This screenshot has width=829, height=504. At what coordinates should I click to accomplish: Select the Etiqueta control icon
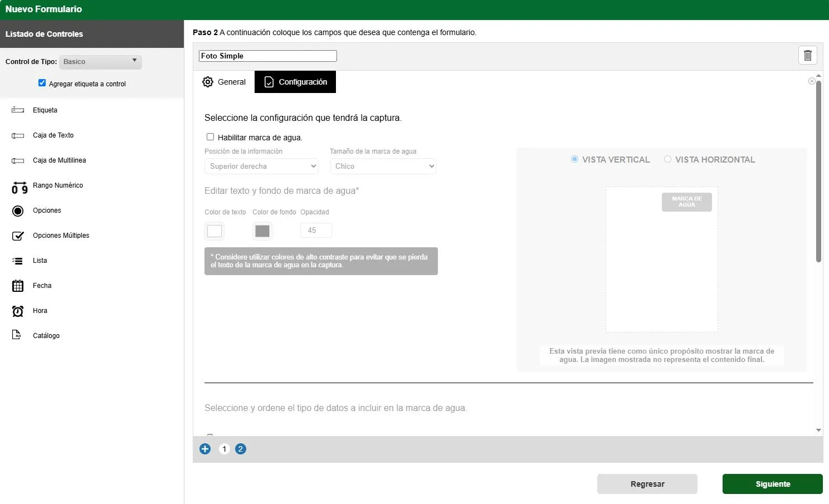coord(18,110)
